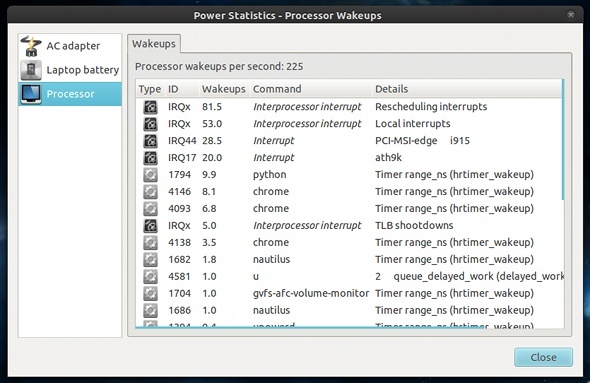Click gear icon of nautilus process 1686
Screen dimensions: 590x383
coord(151,310)
